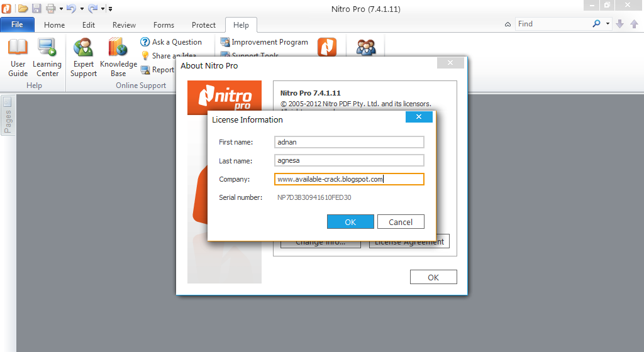This screenshot has height=352, width=644.
Task: Open Improvement Program
Action: (264, 42)
